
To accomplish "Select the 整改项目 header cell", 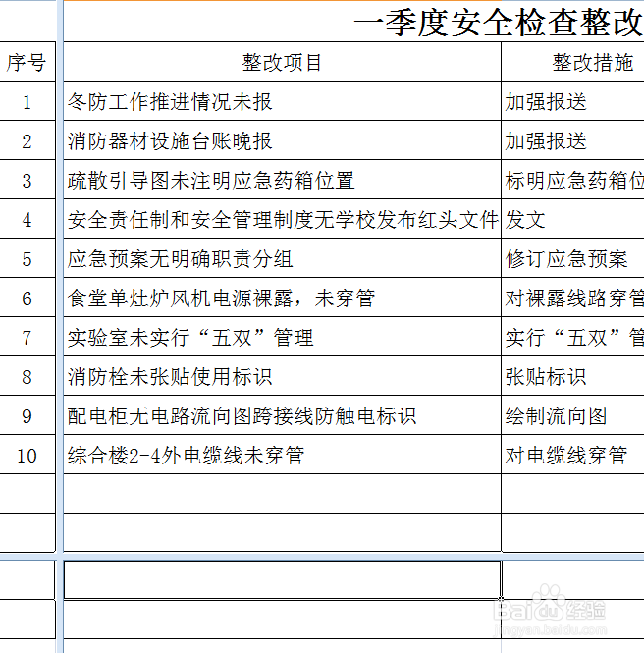I will coord(283,62).
